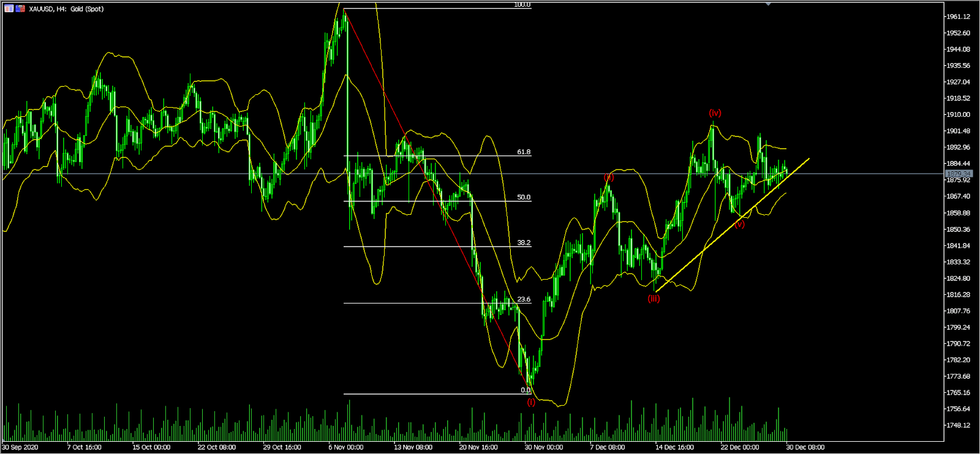Select the red wave (v) label
Viewport: 980px width, 454px height.
(x=739, y=225)
